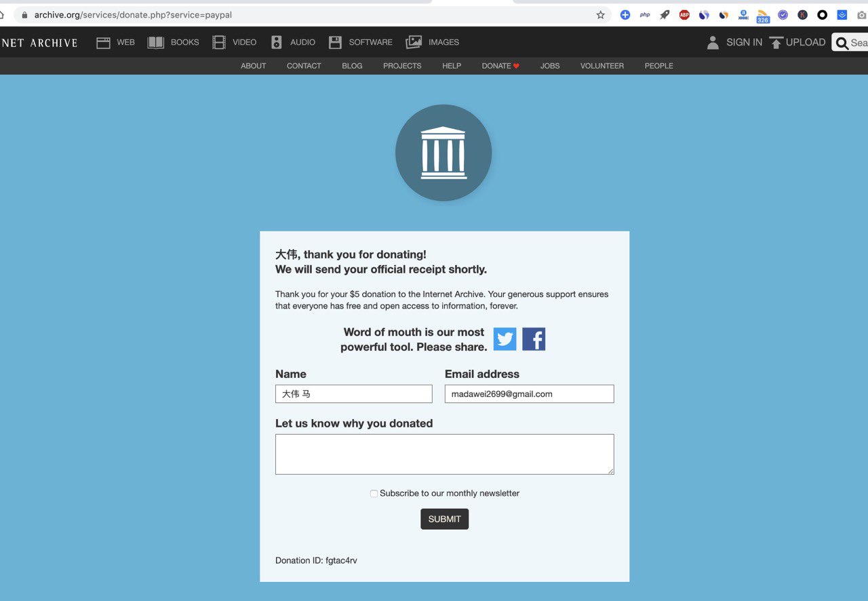This screenshot has width=868, height=601.
Task: Enable monthly newsletter subscription checkbox
Action: pos(374,494)
